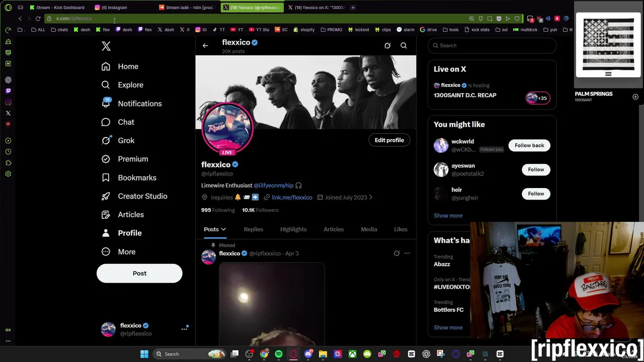
Task: Open Articles in the X sidebar
Action: click(x=123, y=215)
